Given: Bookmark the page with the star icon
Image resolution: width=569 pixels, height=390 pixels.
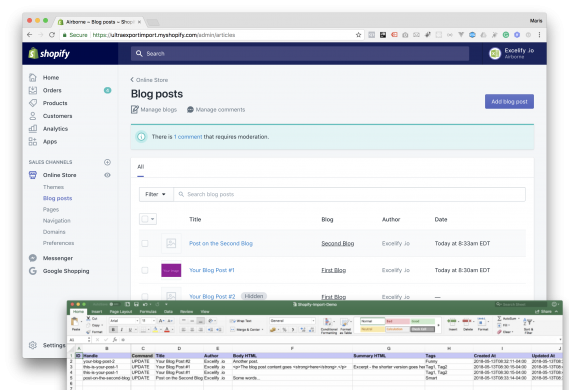Looking at the screenshot, I should [359, 35].
